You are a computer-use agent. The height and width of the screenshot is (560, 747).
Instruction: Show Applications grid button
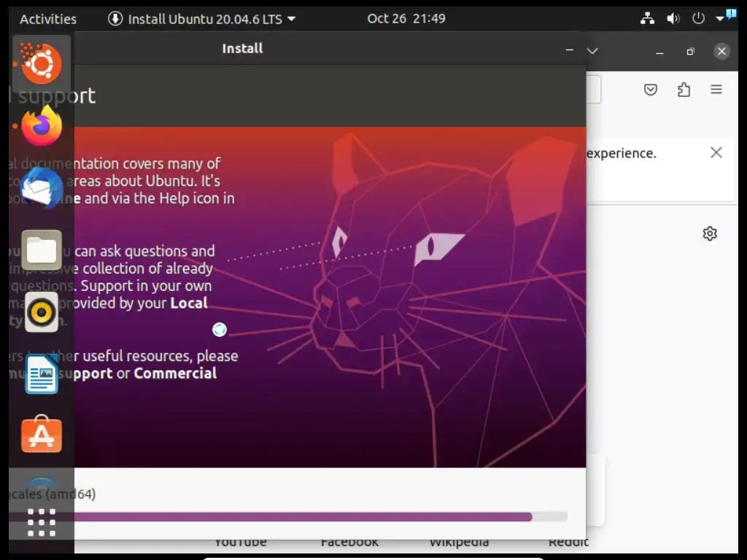[42, 522]
